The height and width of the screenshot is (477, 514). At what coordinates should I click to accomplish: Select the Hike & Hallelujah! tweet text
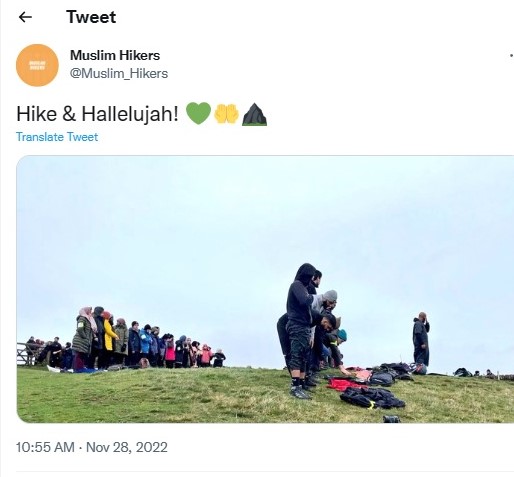[x=97, y=114]
